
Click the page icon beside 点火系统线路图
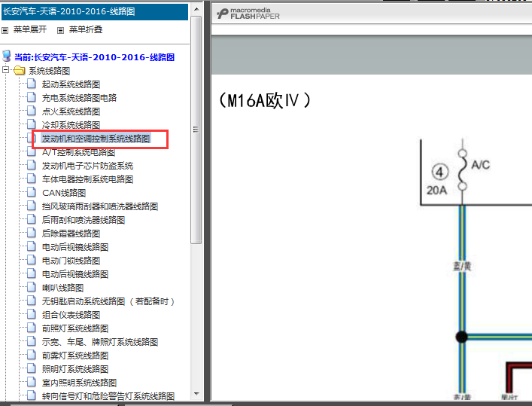pos(31,111)
